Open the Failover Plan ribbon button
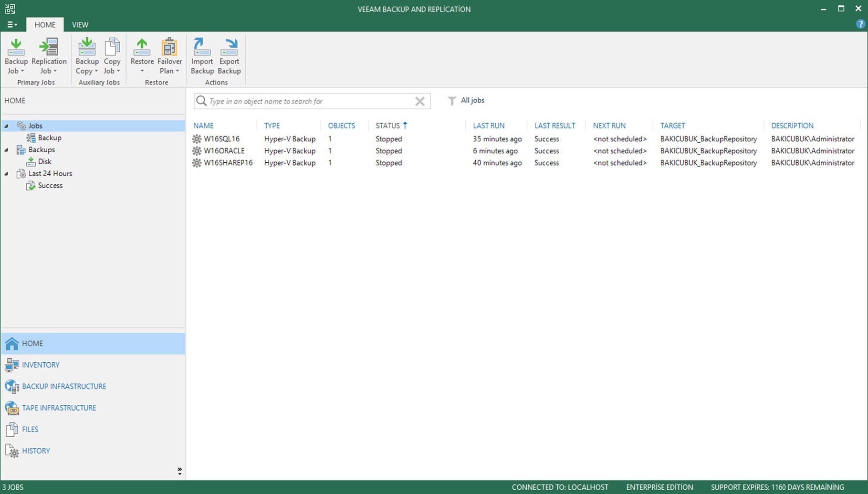This screenshot has width=868, height=494. pos(169,56)
